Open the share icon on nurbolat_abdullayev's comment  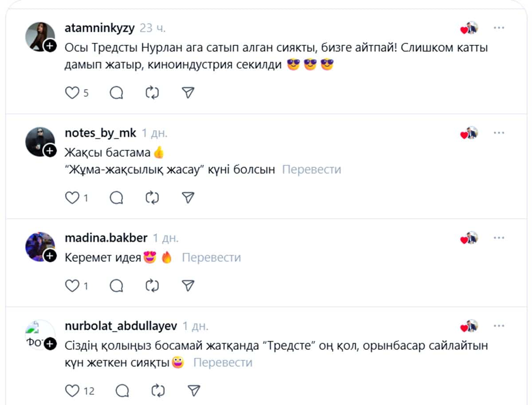tap(194, 390)
